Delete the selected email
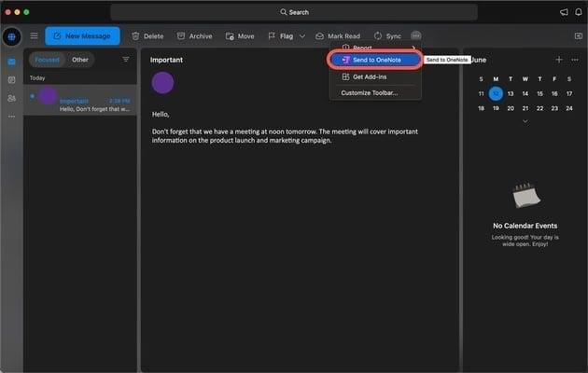 point(147,36)
